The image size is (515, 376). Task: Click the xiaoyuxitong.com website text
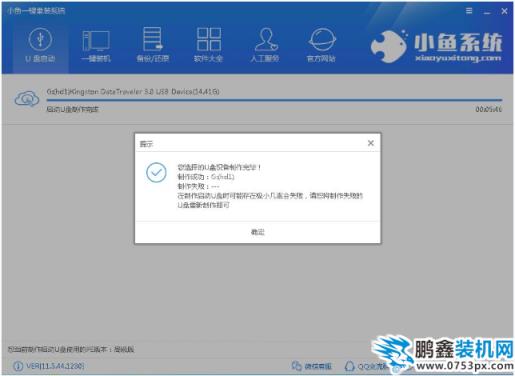(458, 58)
